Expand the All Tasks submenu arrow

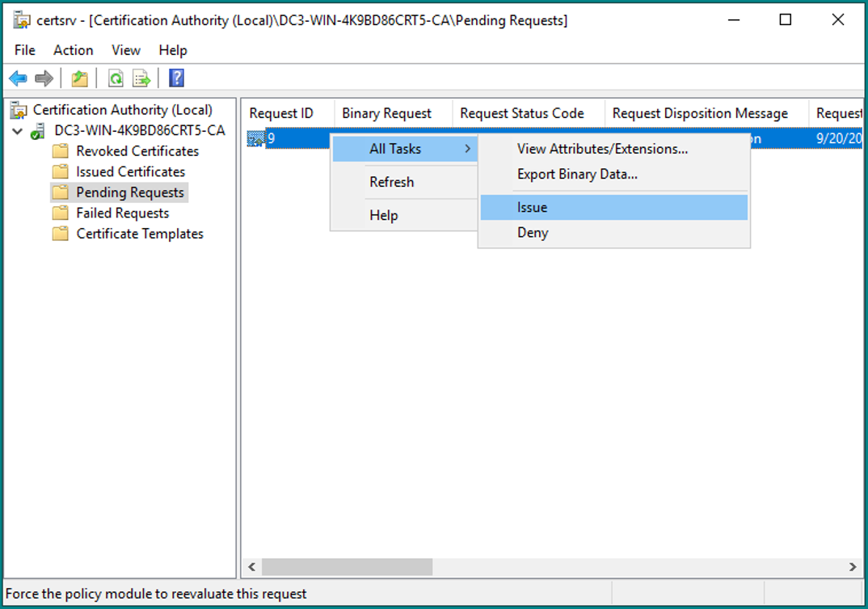[x=467, y=149]
